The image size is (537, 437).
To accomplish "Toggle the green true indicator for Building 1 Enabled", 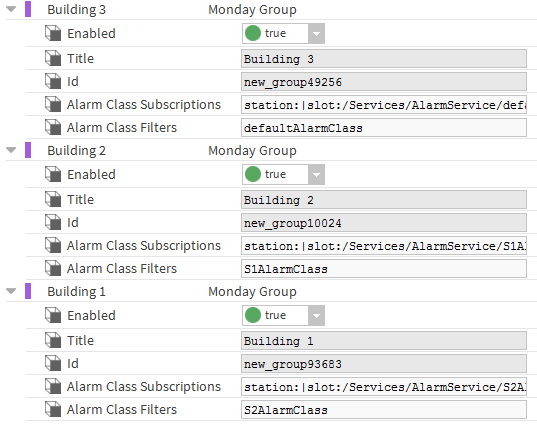I will (253, 315).
